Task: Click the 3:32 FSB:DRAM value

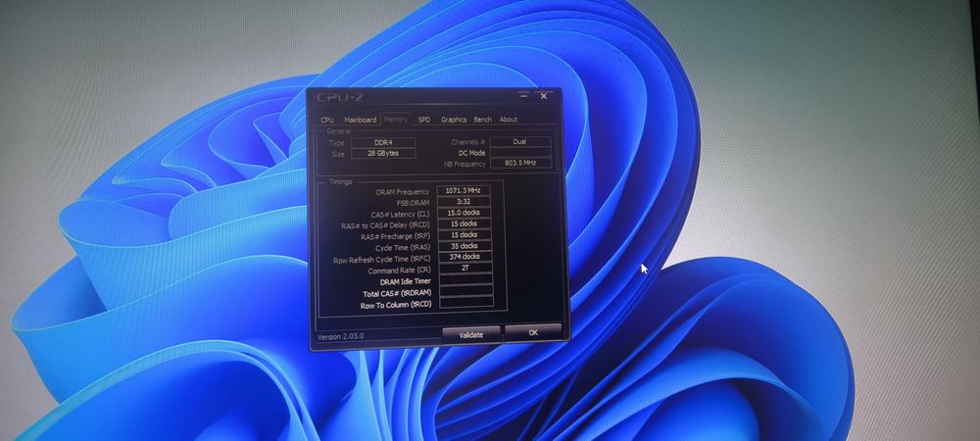Action: (x=464, y=202)
